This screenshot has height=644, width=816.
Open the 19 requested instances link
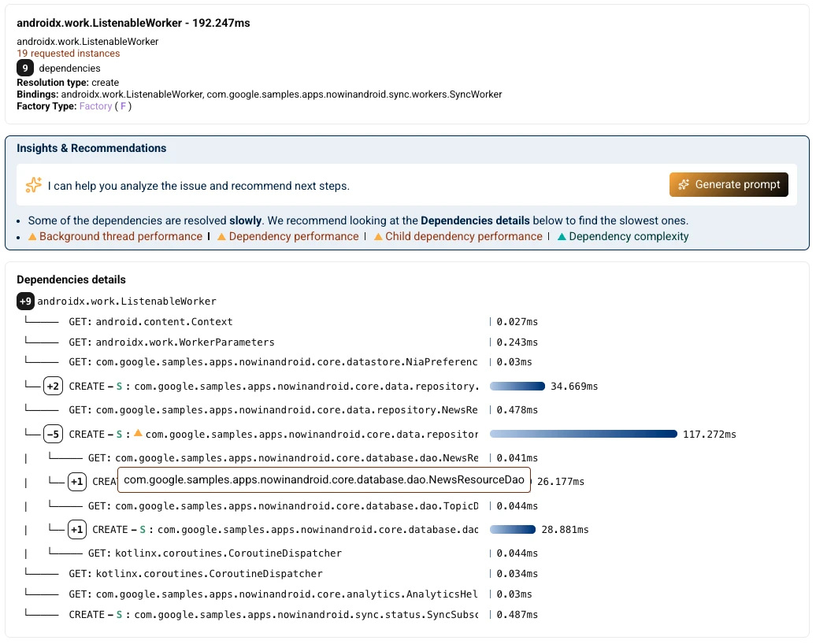[69, 54]
